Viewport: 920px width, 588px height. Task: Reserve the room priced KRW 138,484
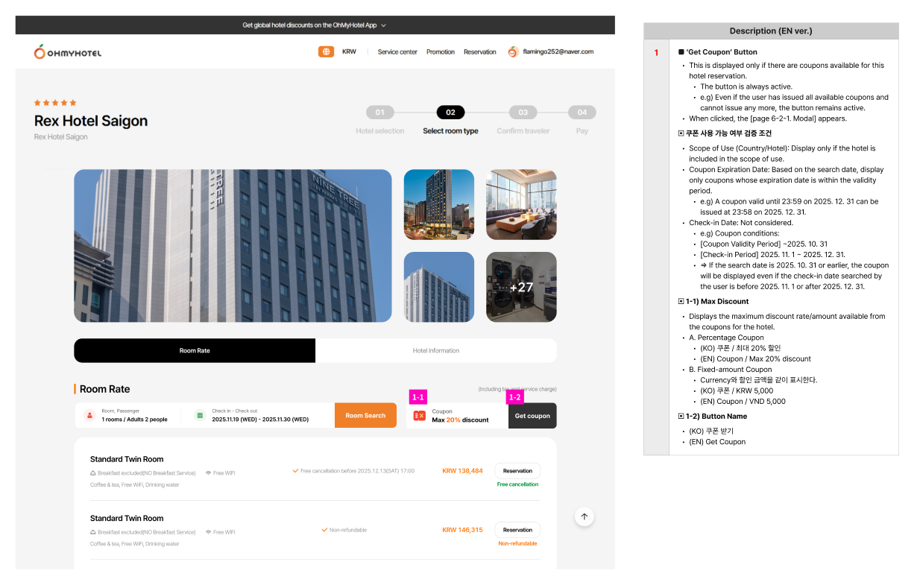click(517, 471)
